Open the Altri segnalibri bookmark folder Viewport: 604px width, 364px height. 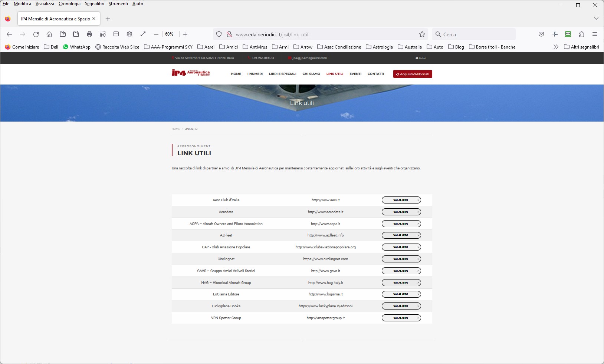tap(581, 47)
